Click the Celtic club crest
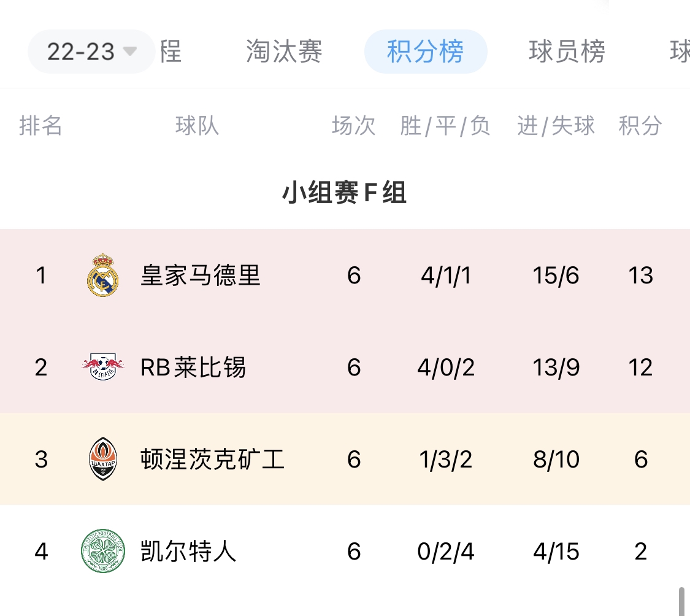 point(102,551)
